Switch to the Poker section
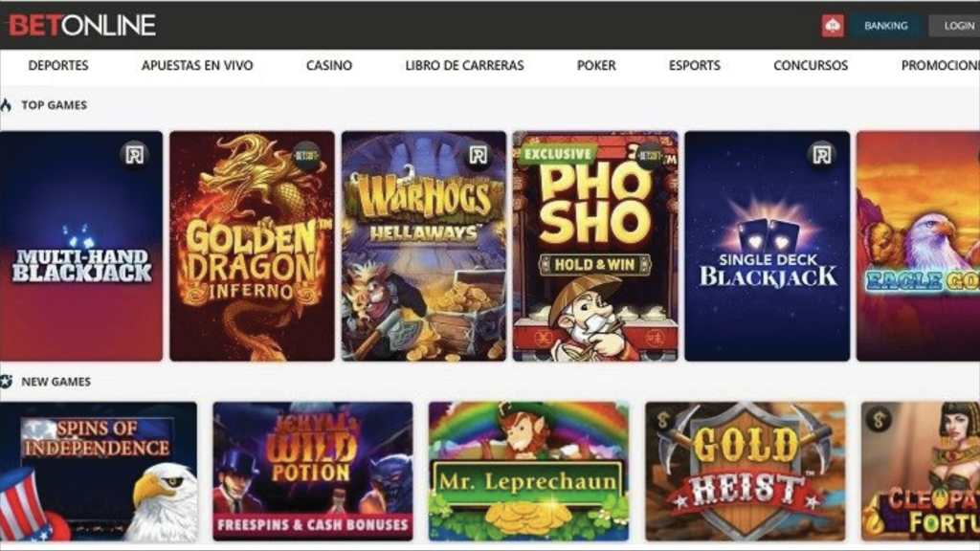The height and width of the screenshot is (551, 980). (x=596, y=66)
